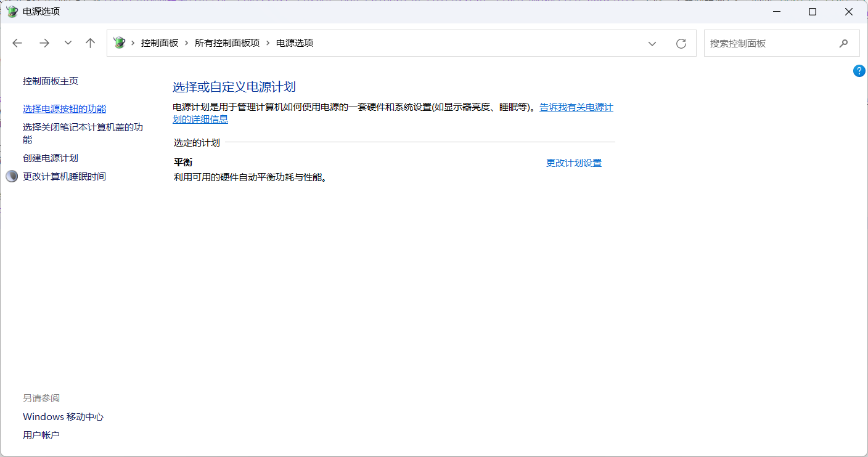Go up one level with up arrow
This screenshot has width=868, height=457.
point(91,43)
